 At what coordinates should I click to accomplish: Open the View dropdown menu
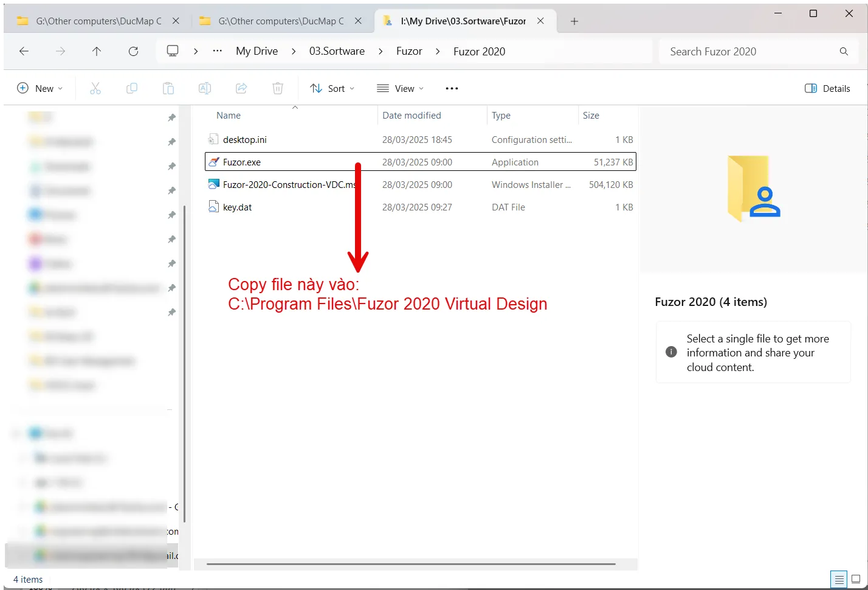coord(400,89)
